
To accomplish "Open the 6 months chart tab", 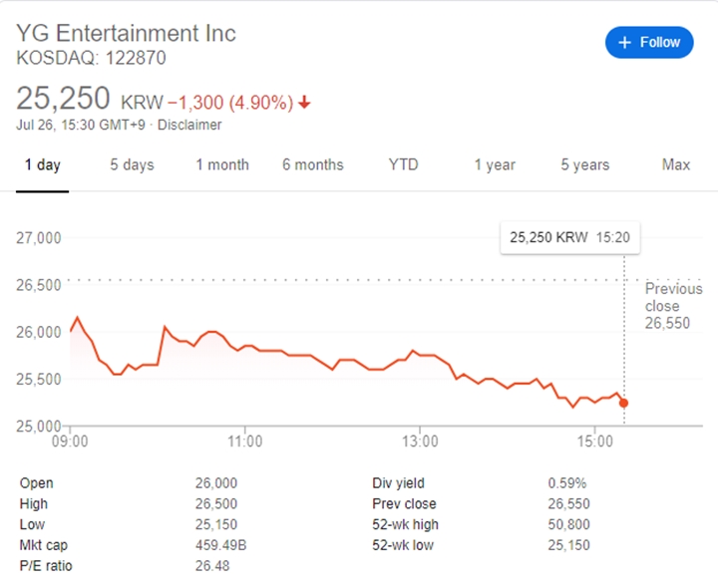I will tap(313, 164).
